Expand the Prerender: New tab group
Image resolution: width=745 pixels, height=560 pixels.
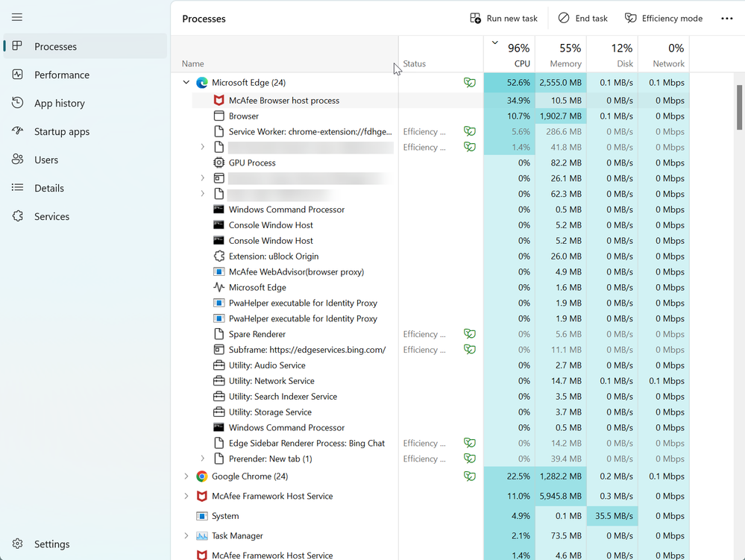tap(202, 459)
